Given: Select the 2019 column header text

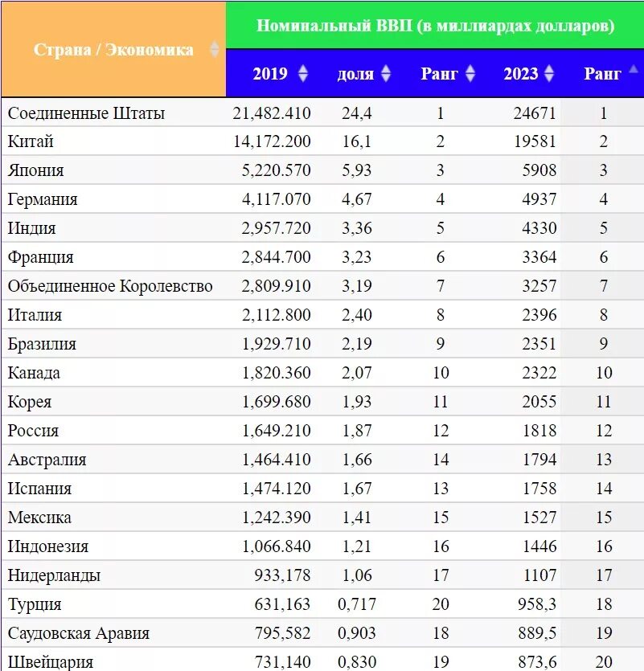Looking at the screenshot, I should click(270, 74).
